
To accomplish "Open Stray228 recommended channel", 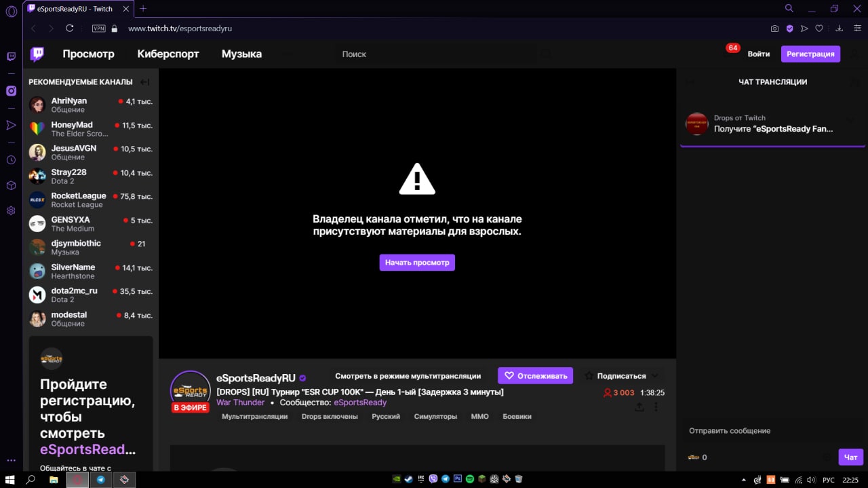I will coord(91,176).
